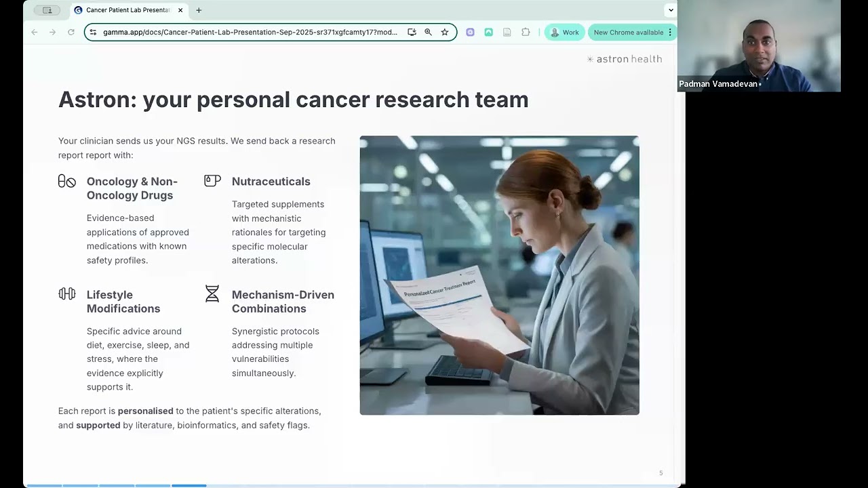Screen dimensions: 868x488
Task: Click the slide number 5
Action: tap(660, 473)
